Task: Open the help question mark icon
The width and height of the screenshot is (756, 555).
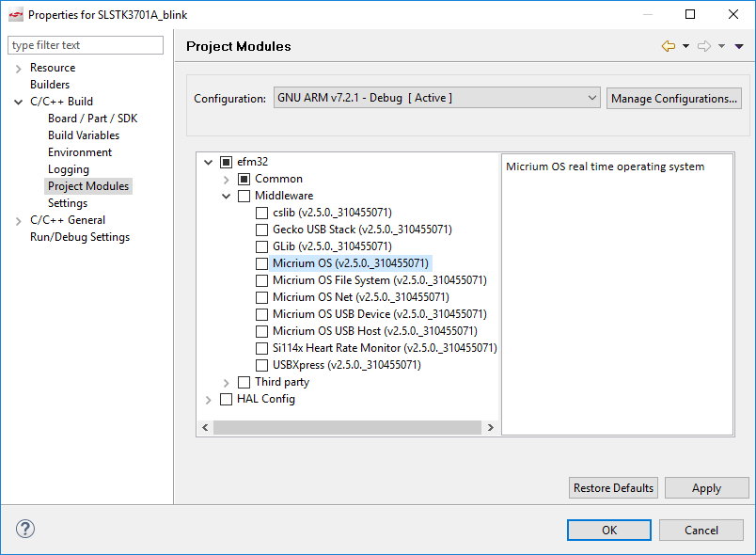Action: click(24, 529)
